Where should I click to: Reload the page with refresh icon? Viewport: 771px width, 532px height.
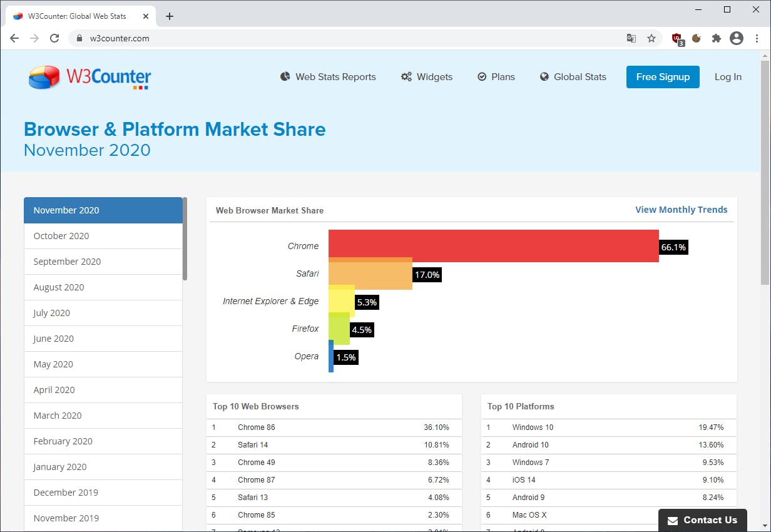[x=54, y=38]
